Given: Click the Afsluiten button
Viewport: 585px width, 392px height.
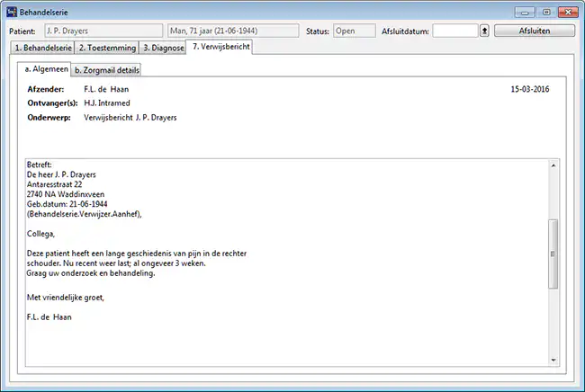Looking at the screenshot, I should point(535,31).
